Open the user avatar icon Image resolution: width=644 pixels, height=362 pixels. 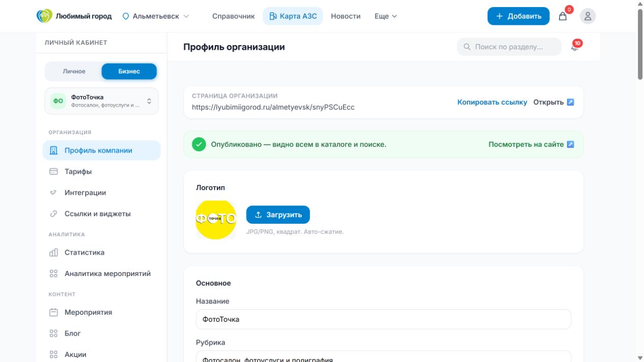pos(587,16)
